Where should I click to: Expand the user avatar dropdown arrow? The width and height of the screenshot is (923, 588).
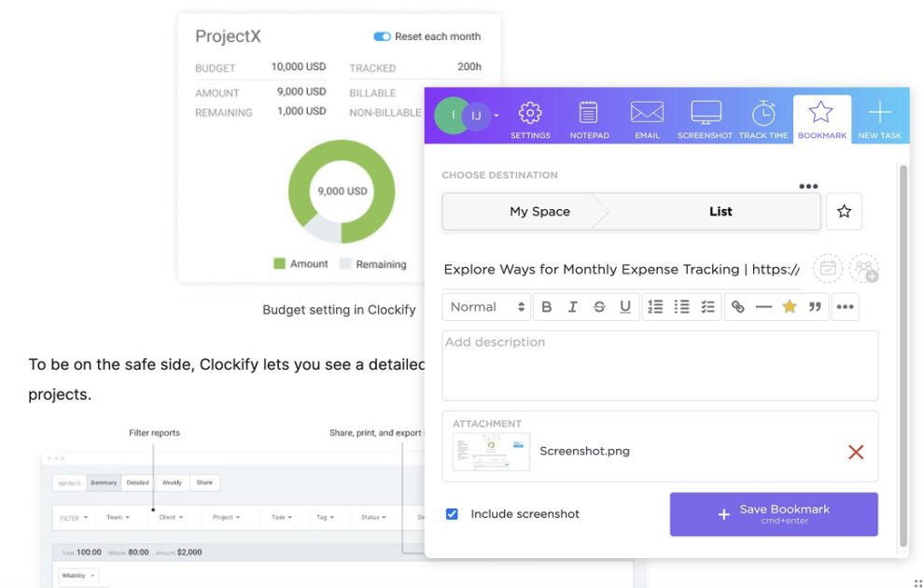pos(496,116)
